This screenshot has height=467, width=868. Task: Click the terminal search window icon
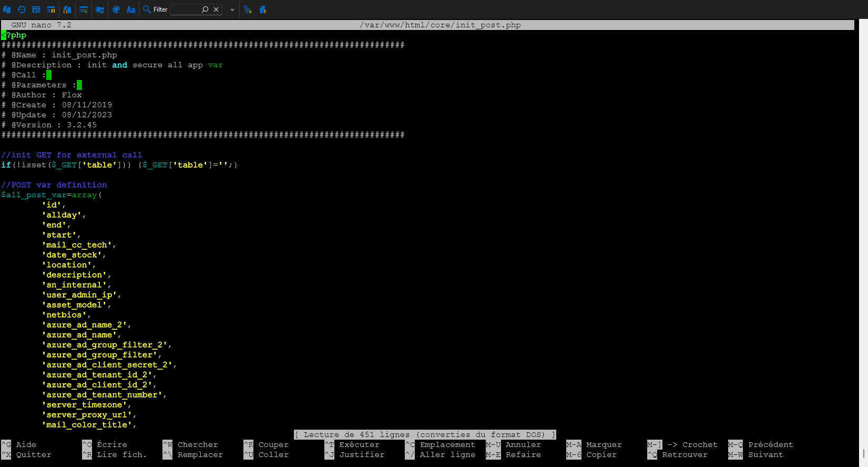(x=84, y=9)
